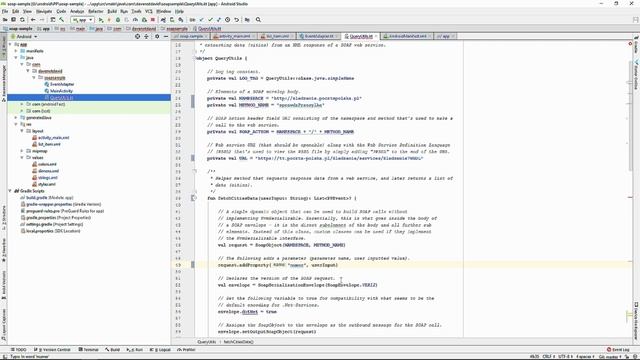Click the Forward navigation arrow
Image resolution: width=640 pixels, height=360 pixels.
coord(42,20)
